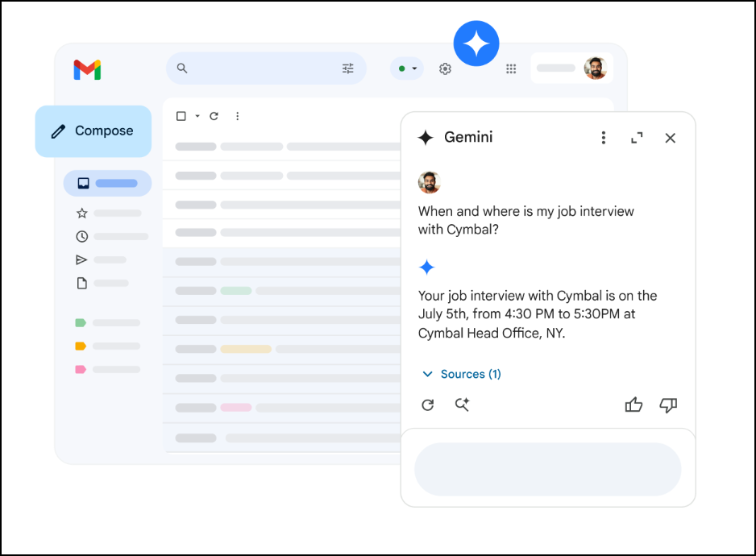Open Gemini panel more options
Viewport: 756px width, 556px height.
(x=603, y=138)
